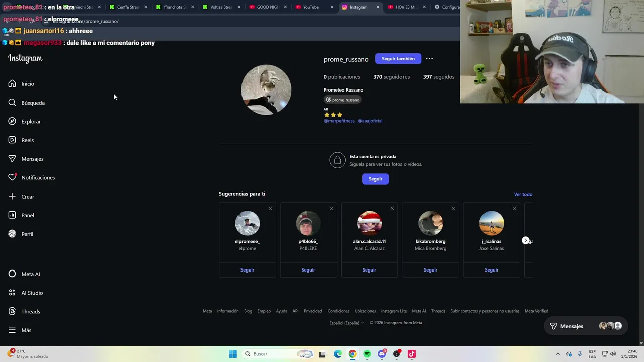Dismiss the elpromeee_ suggestion
Image resolution: width=644 pixels, height=362 pixels.
270,208
